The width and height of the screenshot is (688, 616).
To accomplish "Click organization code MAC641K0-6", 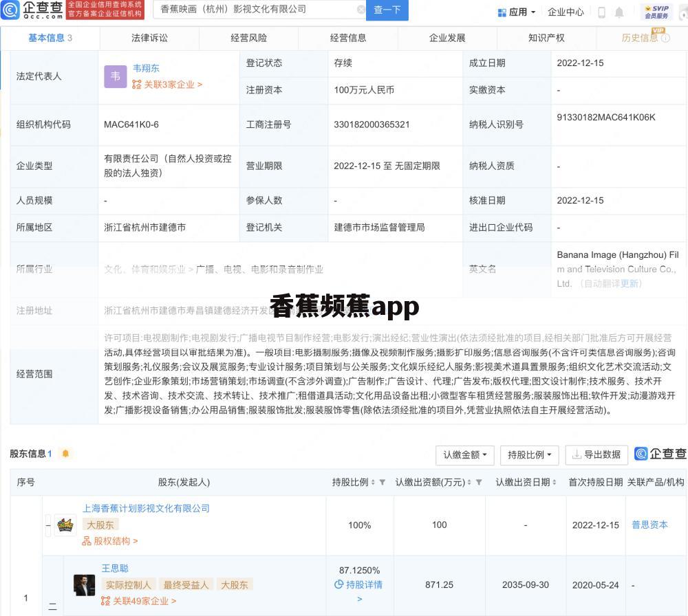I will pos(131,125).
